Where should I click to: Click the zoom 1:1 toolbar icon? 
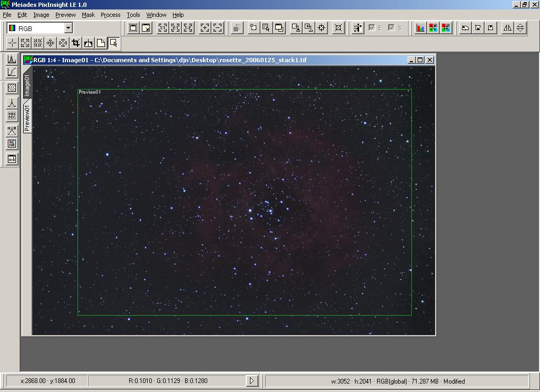pos(163,28)
